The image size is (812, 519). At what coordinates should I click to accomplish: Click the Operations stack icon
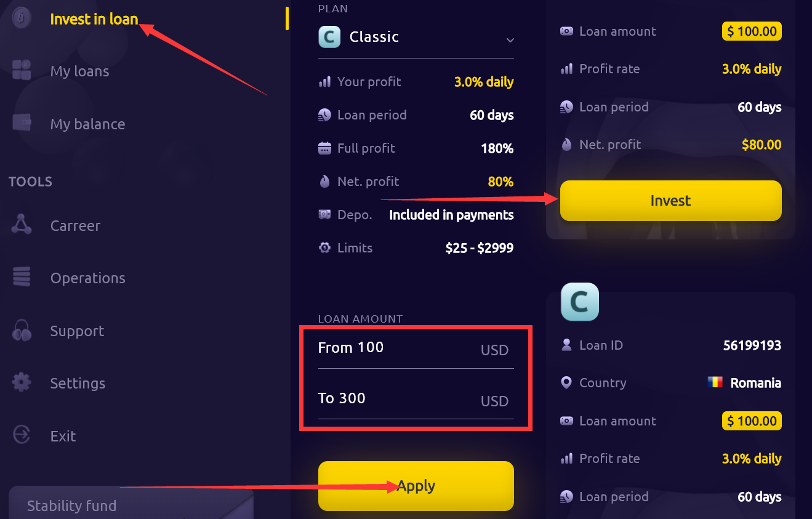22,276
